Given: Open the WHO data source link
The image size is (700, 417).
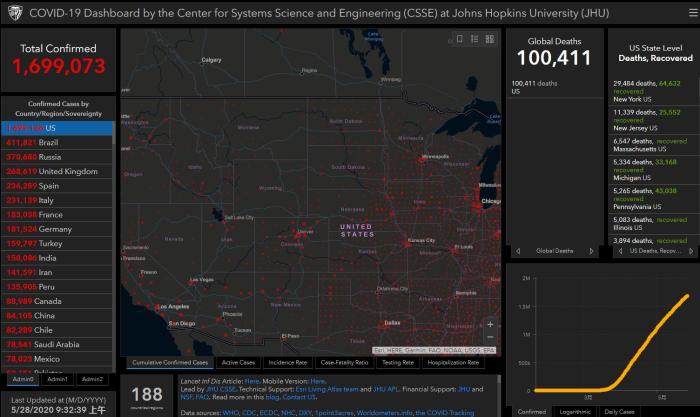Looking at the screenshot, I should point(230,413).
